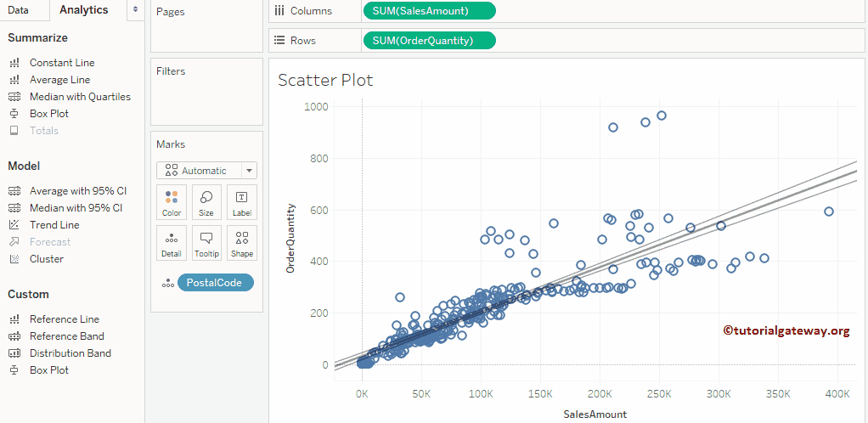Select Trend Line in Model section

[x=54, y=225]
